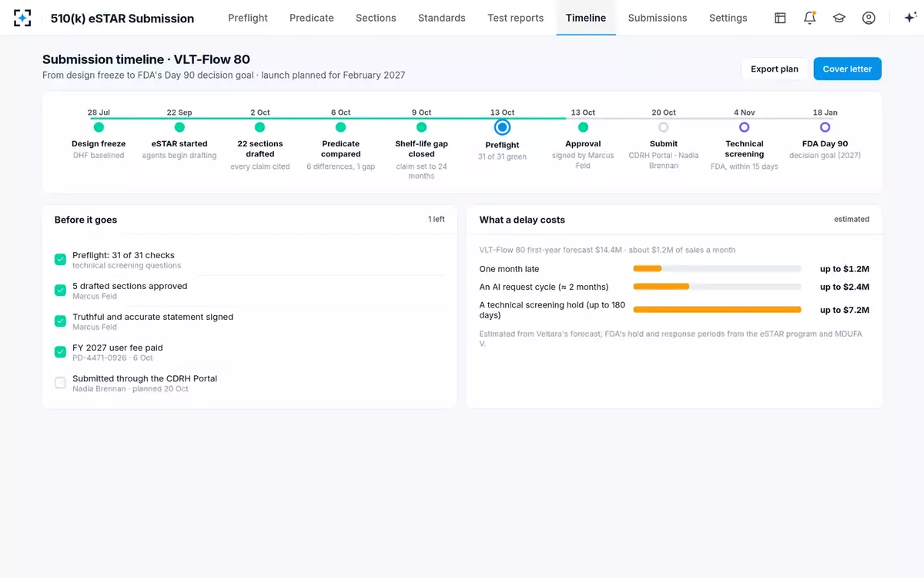924x578 pixels.
Task: Uncheck Preflight: 31 of 31 checks
Action: click(60, 260)
